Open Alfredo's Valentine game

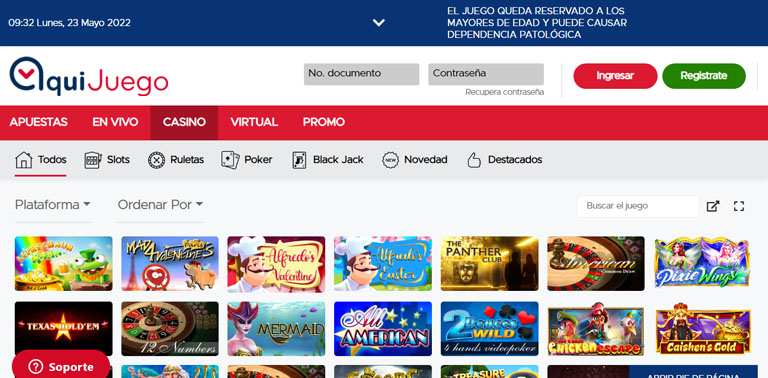(x=276, y=264)
